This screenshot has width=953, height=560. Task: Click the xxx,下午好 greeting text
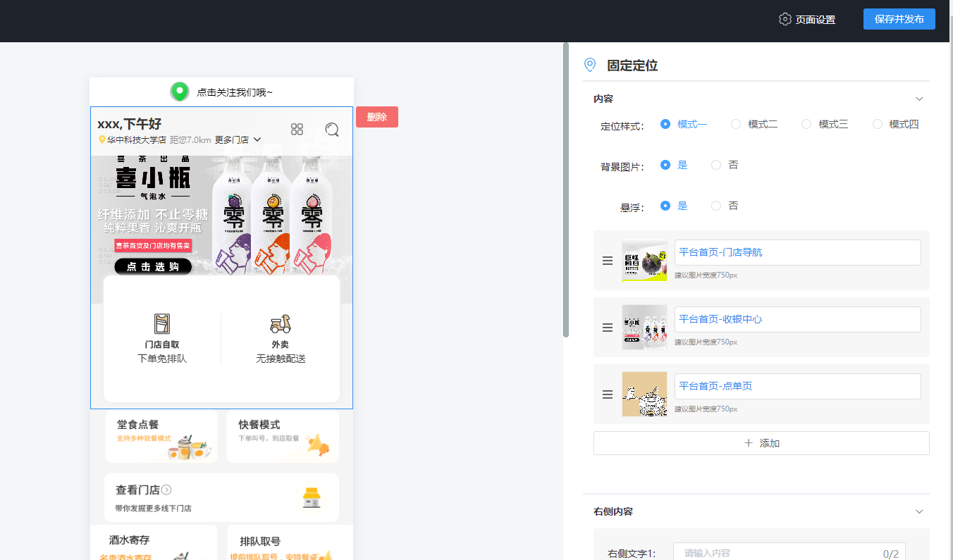click(x=130, y=124)
